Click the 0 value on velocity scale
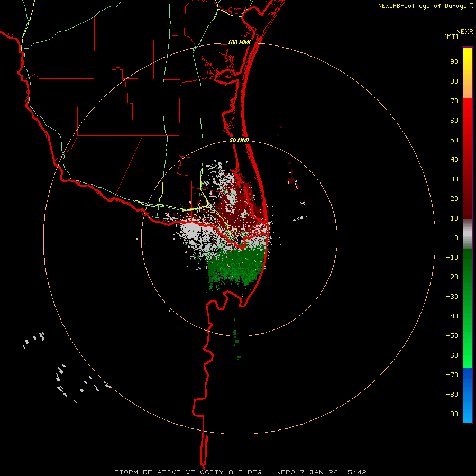 coord(456,237)
